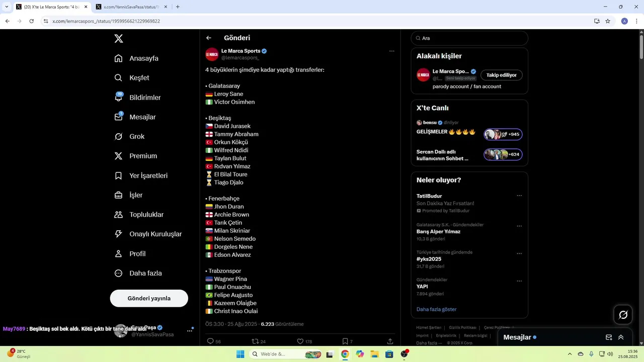
Task: Open the #yks2025 trend options menu
Action: (519, 254)
